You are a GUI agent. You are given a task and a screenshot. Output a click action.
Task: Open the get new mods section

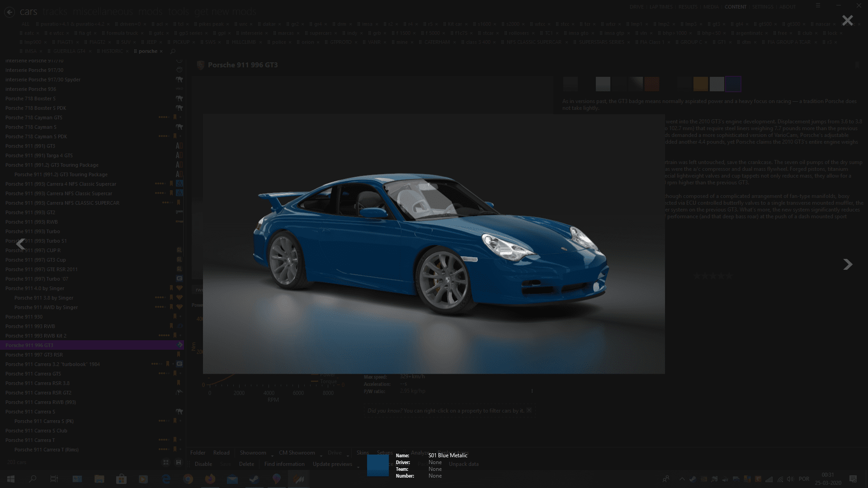pyautogui.click(x=225, y=12)
